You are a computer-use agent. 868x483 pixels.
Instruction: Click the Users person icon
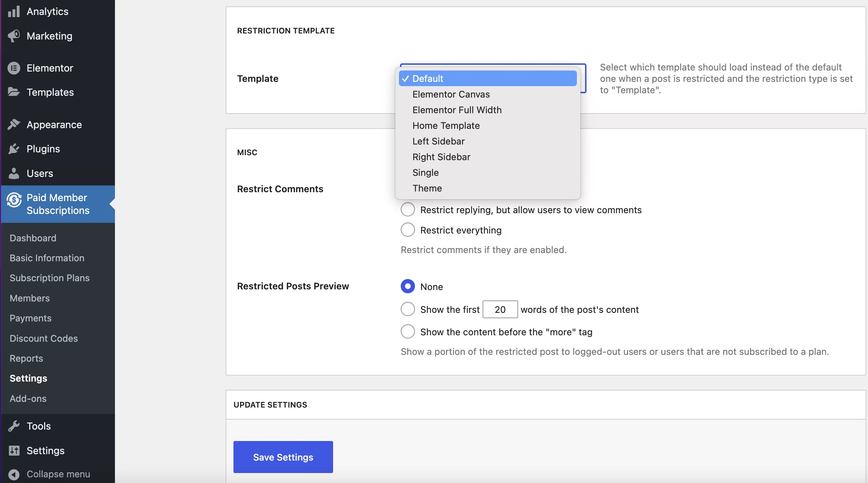(14, 173)
